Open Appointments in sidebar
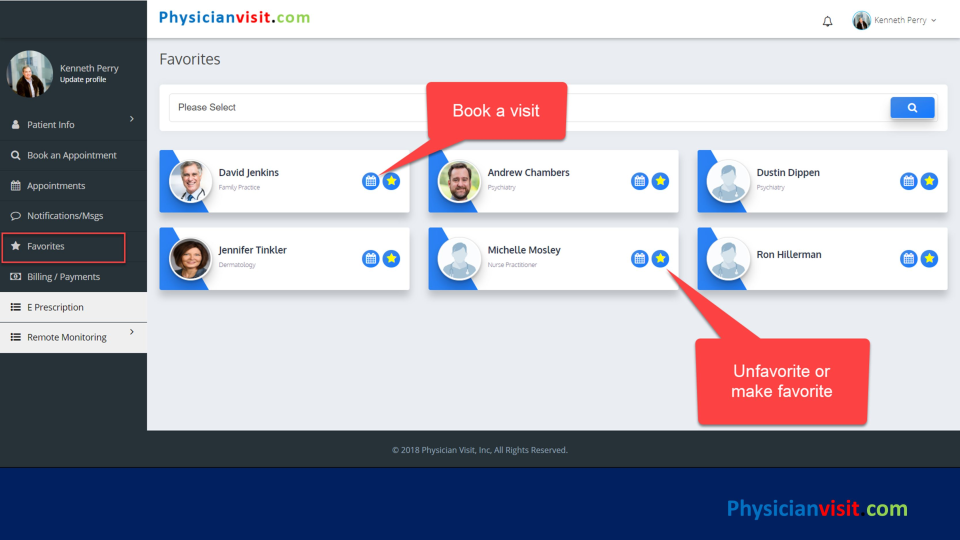The image size is (960, 540). pyautogui.click(x=73, y=186)
